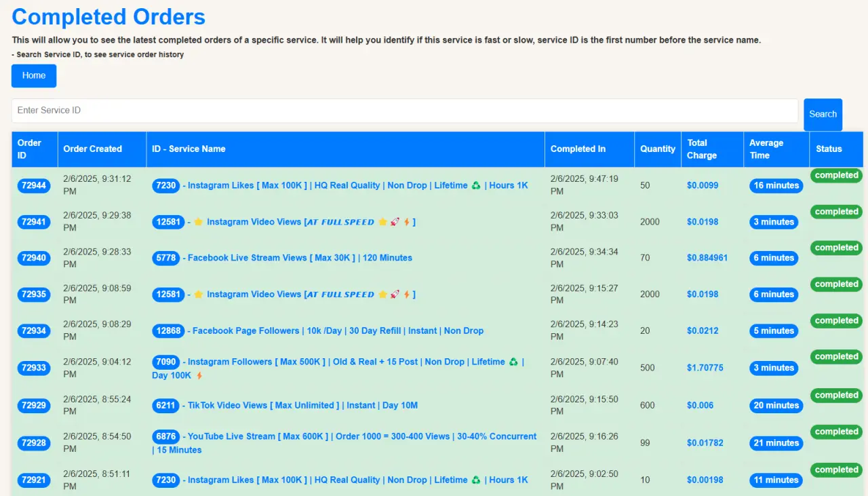Click the Search button
868x496 pixels.
[x=823, y=115]
